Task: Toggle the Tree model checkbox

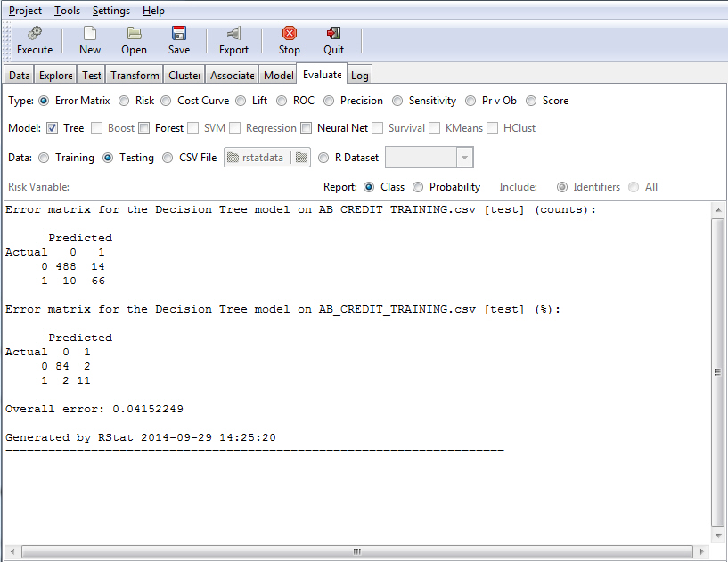Action: tap(52, 128)
